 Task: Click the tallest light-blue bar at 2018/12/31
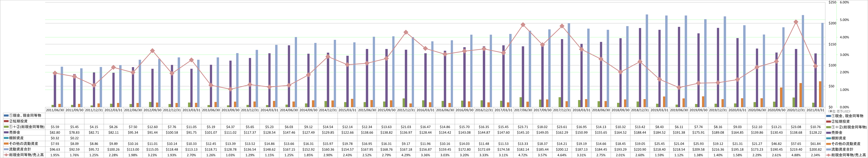click(647, 61)
